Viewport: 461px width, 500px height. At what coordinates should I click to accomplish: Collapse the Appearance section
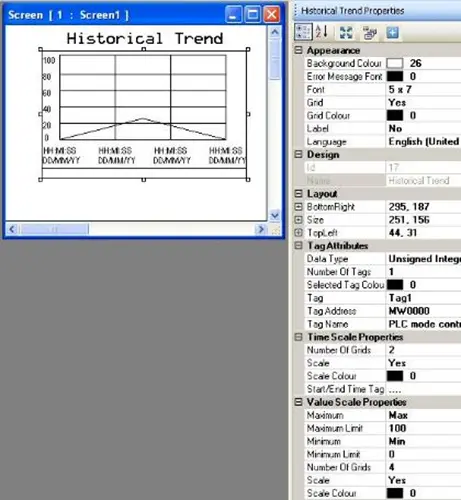tap(299, 50)
